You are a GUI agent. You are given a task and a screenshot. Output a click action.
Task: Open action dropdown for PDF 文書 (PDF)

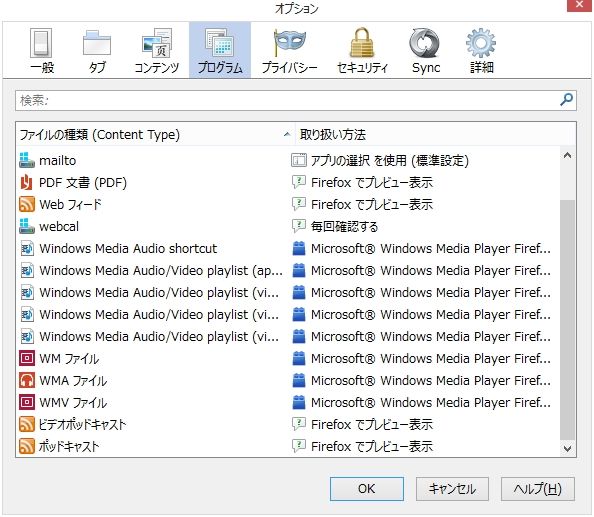click(x=424, y=183)
